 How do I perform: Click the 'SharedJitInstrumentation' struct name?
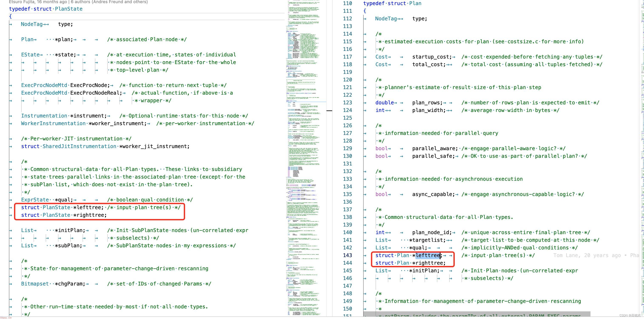79,146
